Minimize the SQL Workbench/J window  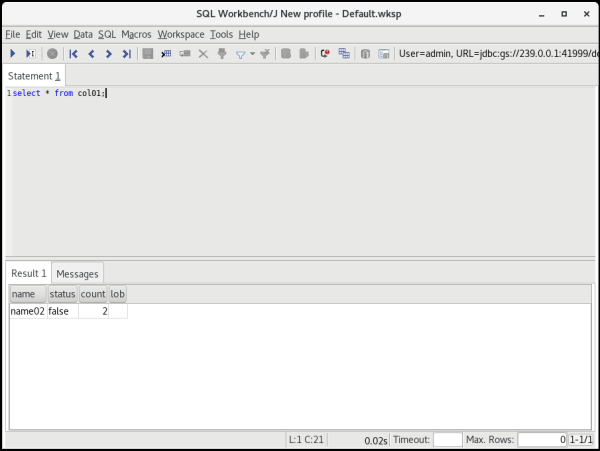pyautogui.click(x=541, y=15)
